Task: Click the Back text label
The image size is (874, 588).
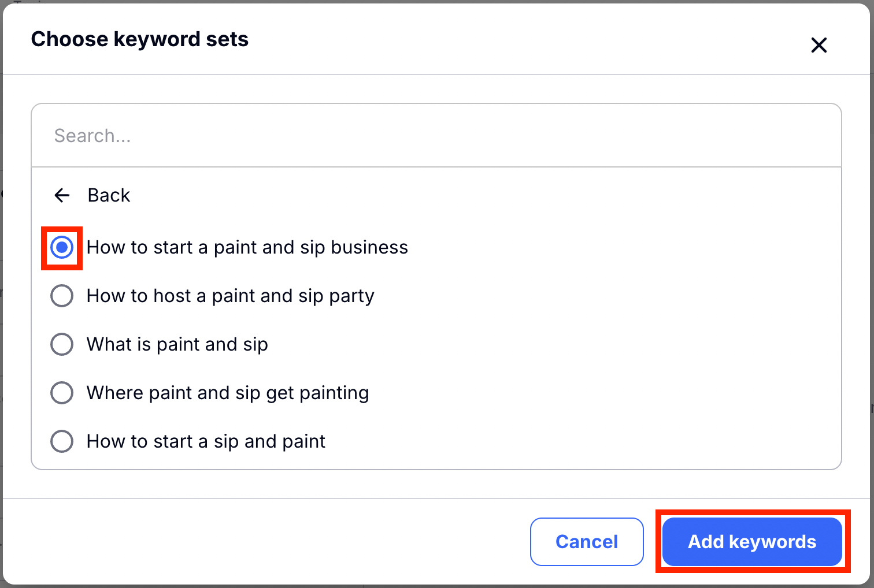Action: 109,195
